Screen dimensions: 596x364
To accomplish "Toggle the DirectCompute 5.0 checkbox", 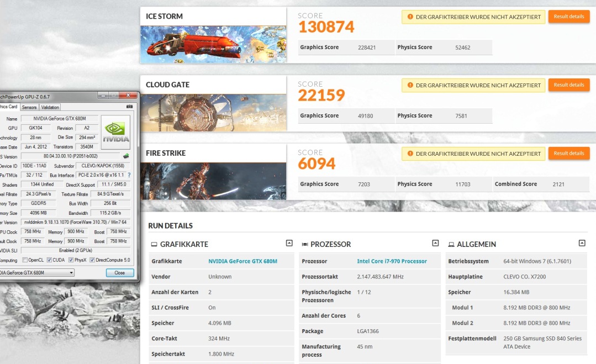I will click(x=92, y=260).
